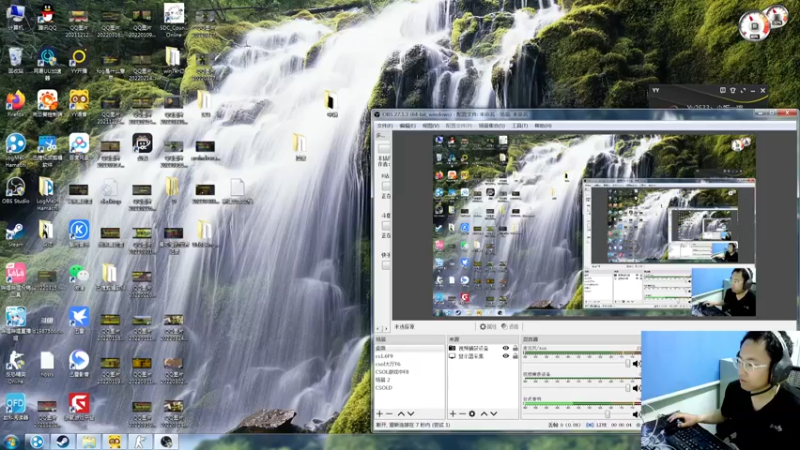Open the Recycle Bin desktop icon

[x=16, y=60]
